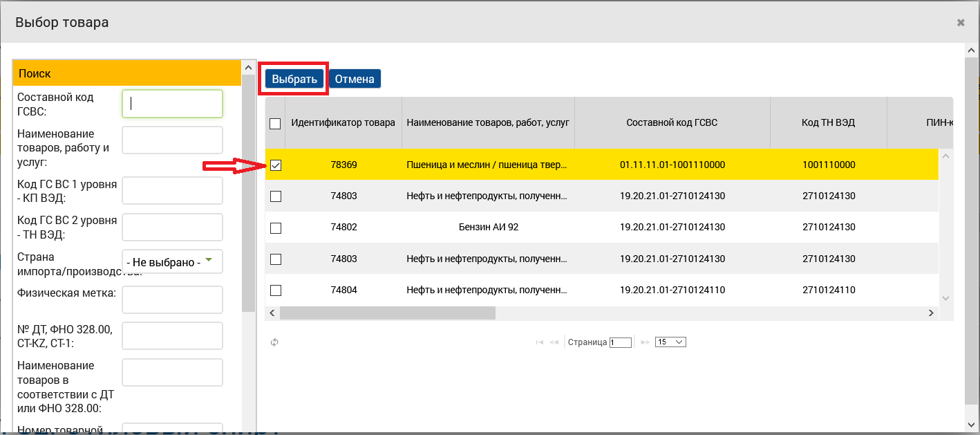
Task: Click the Отмена button
Action: [x=355, y=79]
